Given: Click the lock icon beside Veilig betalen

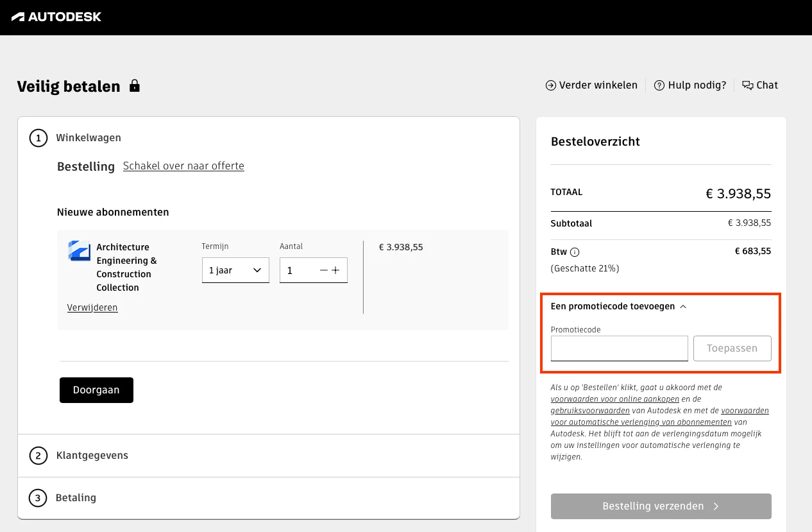Looking at the screenshot, I should coord(134,85).
